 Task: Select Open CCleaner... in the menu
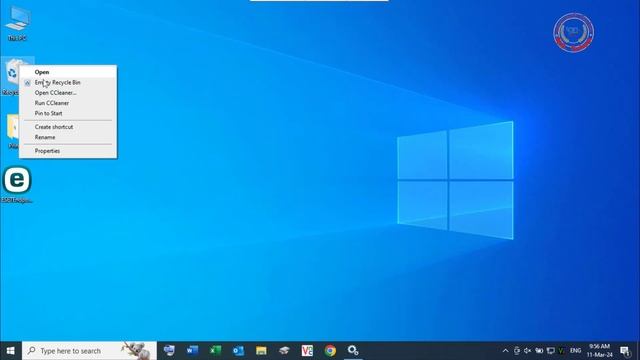(x=68, y=93)
